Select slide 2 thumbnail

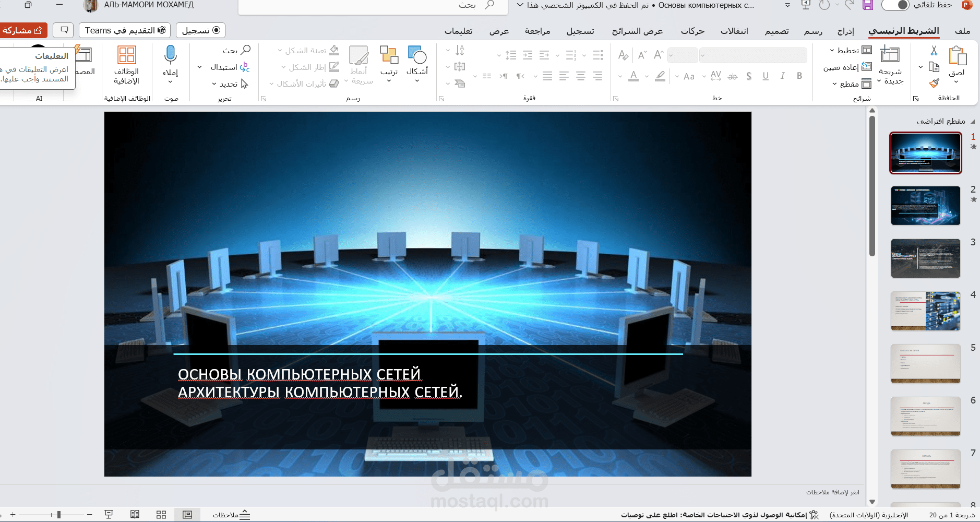pyautogui.click(x=926, y=206)
